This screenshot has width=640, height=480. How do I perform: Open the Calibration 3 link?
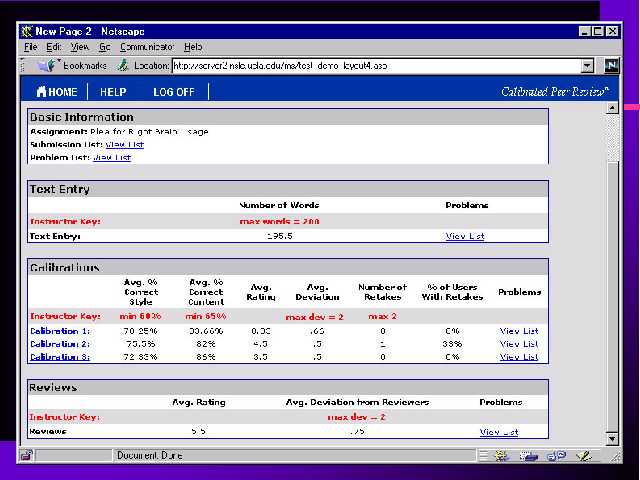click(60, 357)
